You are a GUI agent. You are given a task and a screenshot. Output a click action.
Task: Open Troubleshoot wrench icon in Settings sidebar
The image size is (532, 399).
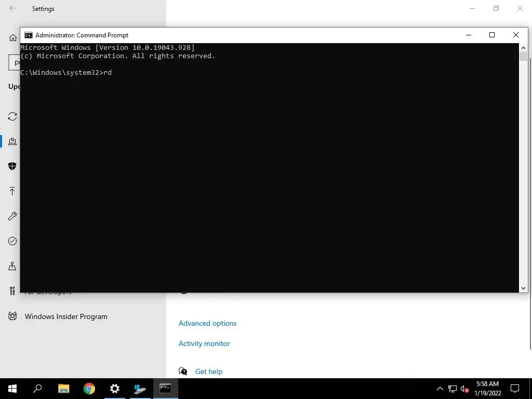[12, 216]
